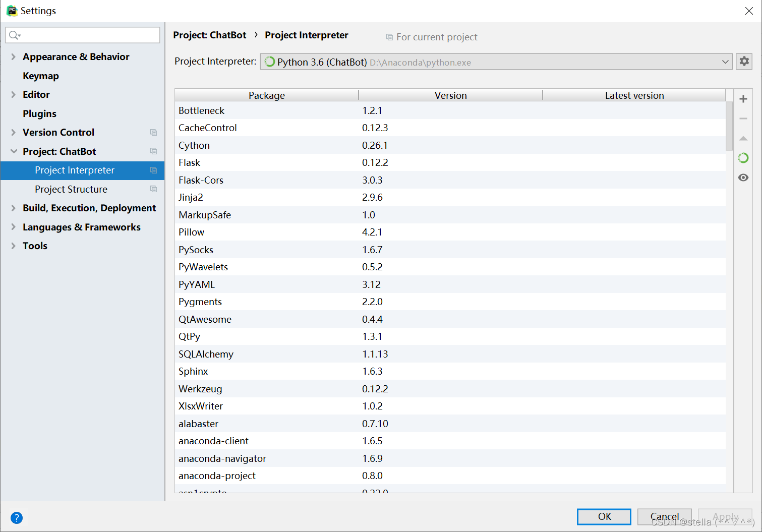Open the interpreter settings gear icon
This screenshot has width=762, height=532.
[x=744, y=61]
